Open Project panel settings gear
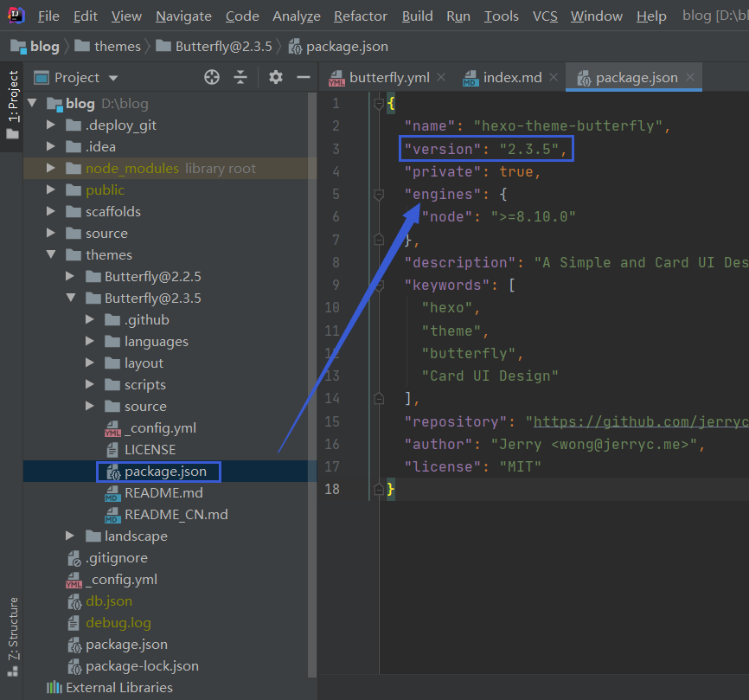The width and height of the screenshot is (749, 700). [x=276, y=77]
